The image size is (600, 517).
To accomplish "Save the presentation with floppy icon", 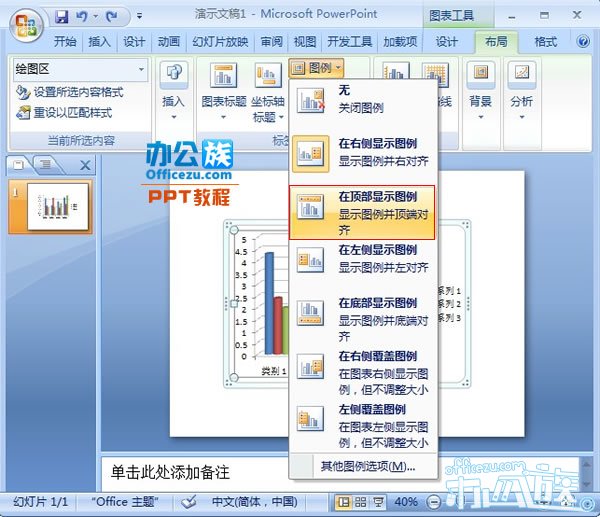I will coord(61,16).
